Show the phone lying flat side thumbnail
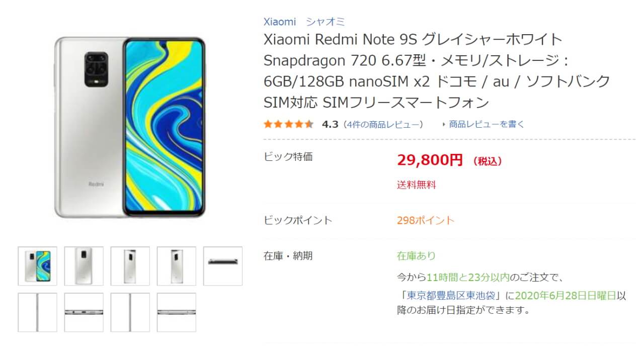 [x=223, y=266]
